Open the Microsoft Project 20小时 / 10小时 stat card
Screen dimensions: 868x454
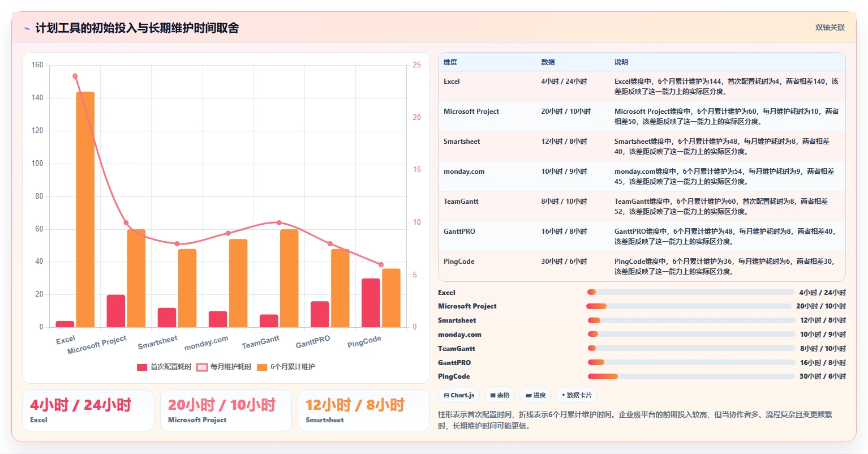(x=226, y=410)
